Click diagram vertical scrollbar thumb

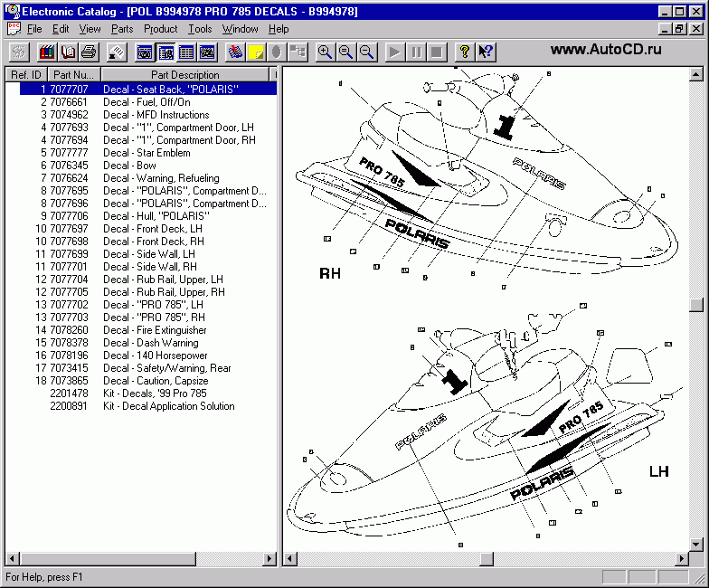[696, 304]
